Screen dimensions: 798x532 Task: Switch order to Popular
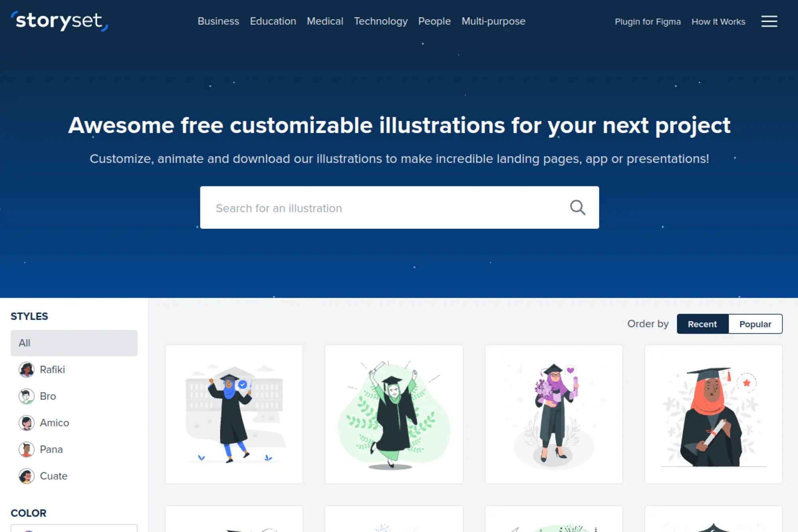(755, 324)
